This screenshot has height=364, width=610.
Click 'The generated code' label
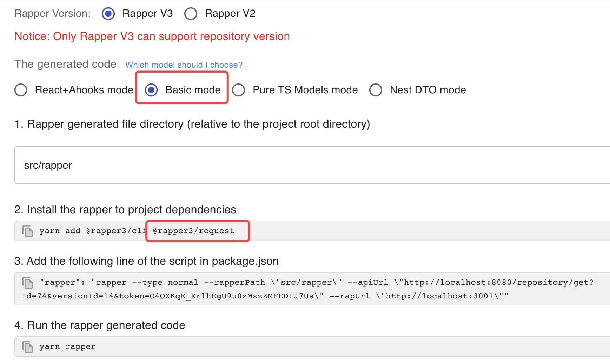click(x=65, y=64)
